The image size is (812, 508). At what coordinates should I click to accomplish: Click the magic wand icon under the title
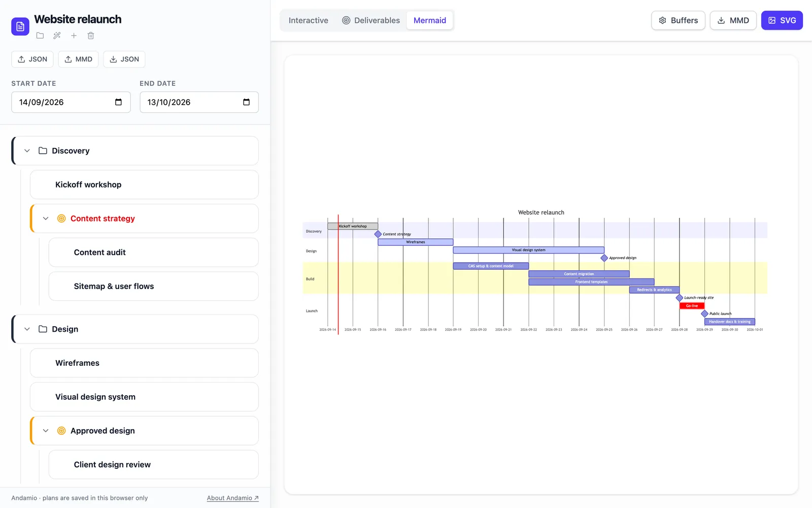click(57, 36)
